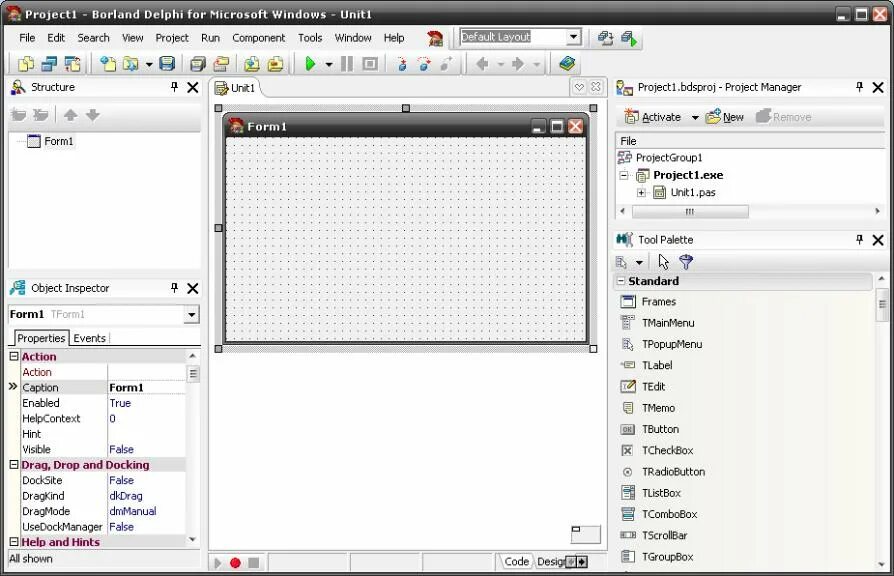Click the Open file folder icon
Screen dimensions: 894x576
point(131,64)
